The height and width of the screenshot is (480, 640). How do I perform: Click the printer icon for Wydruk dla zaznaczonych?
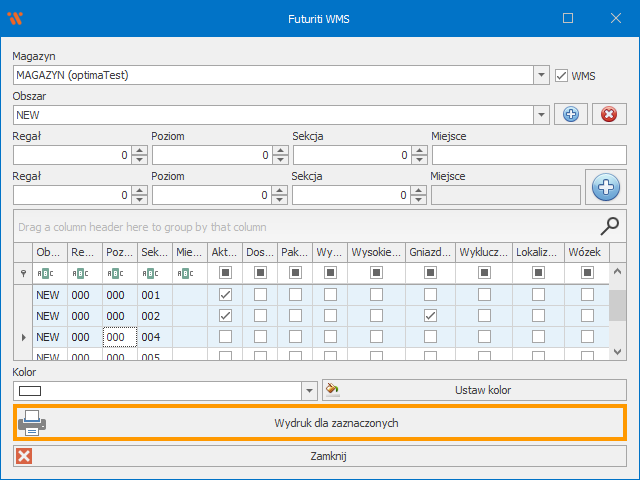(32, 423)
